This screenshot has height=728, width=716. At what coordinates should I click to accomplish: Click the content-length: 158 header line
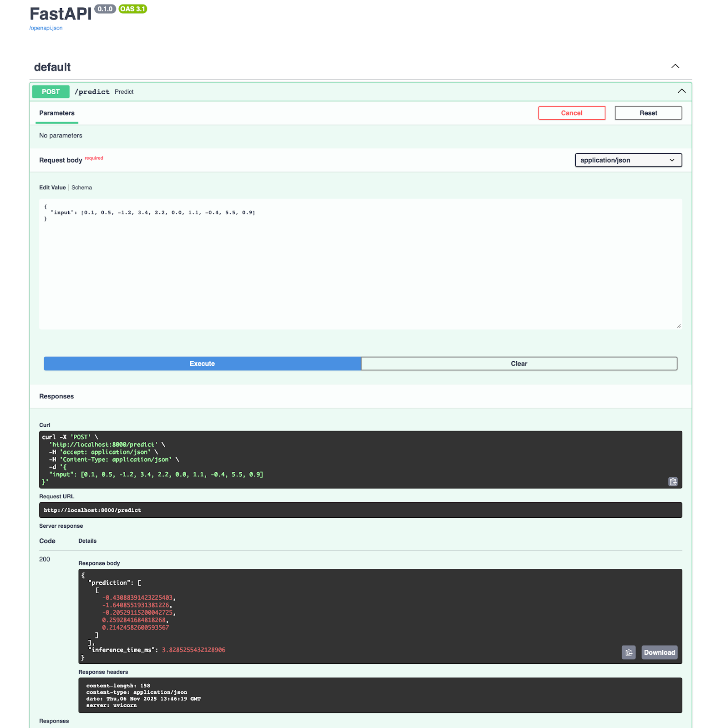click(x=118, y=686)
